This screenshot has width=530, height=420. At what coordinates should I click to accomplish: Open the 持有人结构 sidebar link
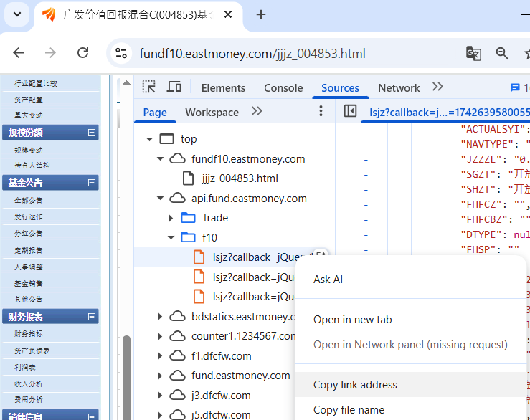click(32, 166)
